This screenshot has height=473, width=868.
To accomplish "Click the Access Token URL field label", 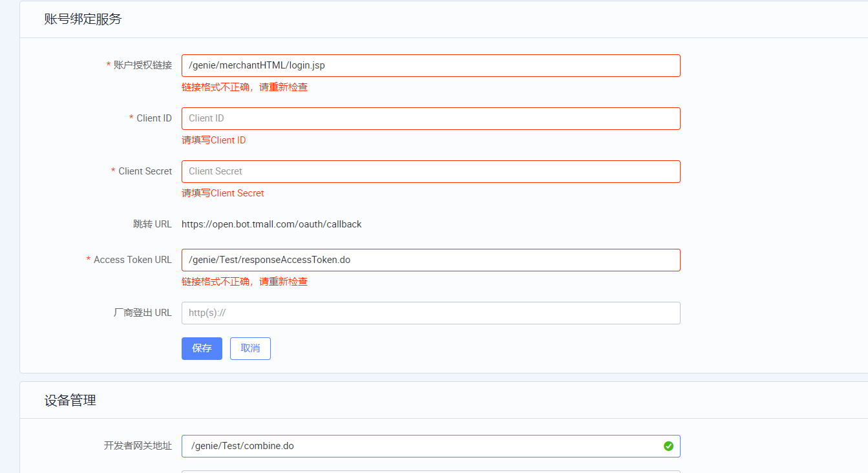I will click(x=132, y=260).
